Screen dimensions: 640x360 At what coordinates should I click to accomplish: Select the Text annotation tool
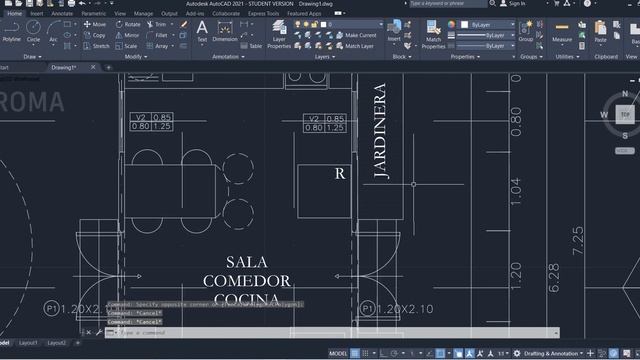pyautogui.click(x=202, y=32)
